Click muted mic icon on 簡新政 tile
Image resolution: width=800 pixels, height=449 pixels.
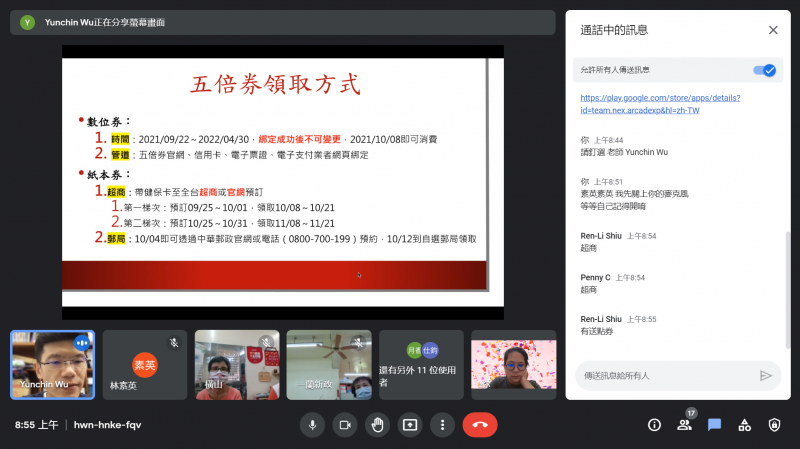pos(359,343)
